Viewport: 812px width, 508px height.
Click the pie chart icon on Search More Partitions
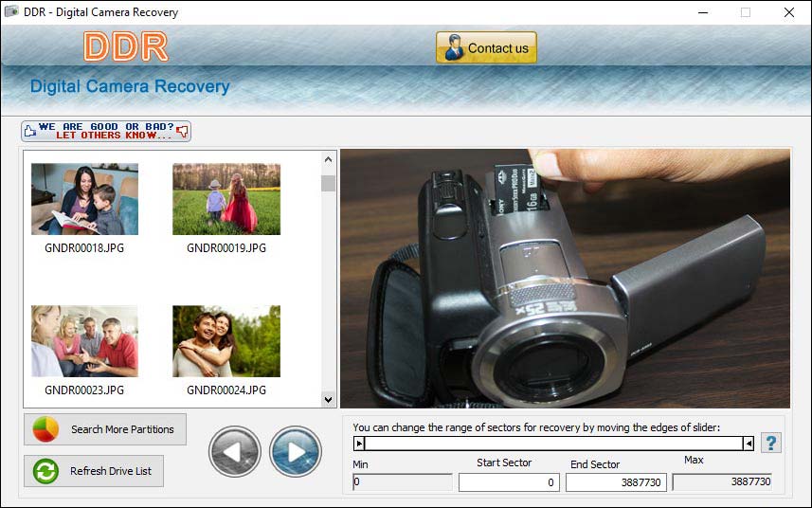tap(45, 429)
